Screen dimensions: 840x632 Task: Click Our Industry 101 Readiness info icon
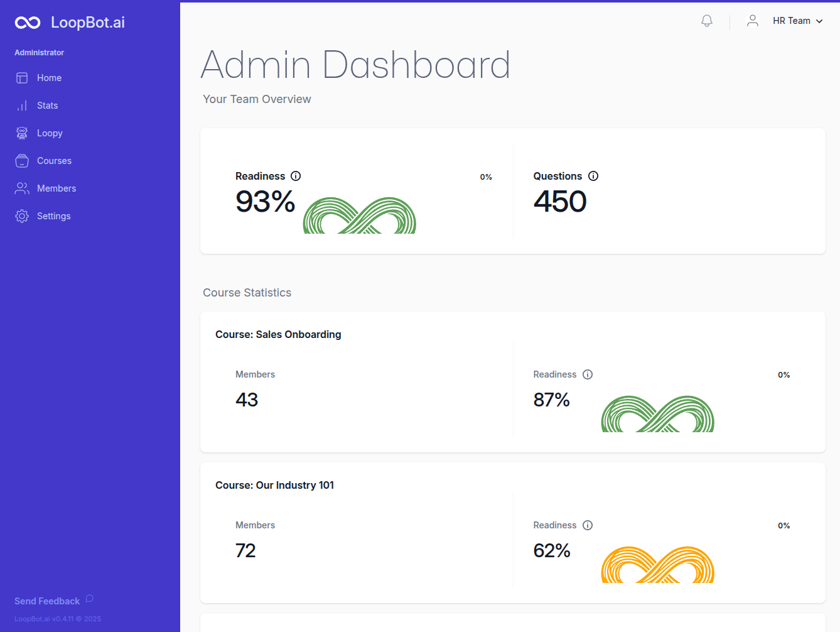(x=588, y=525)
